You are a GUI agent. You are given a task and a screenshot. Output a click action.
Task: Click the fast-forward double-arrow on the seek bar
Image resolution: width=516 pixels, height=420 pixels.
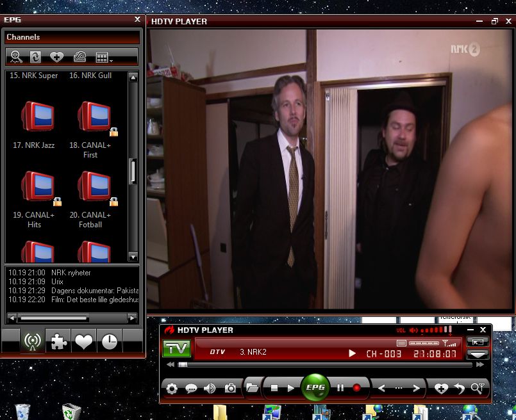[x=480, y=364]
